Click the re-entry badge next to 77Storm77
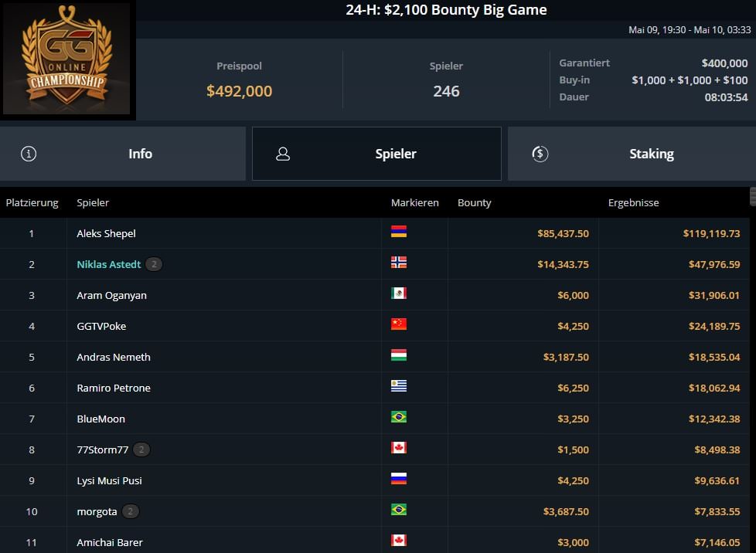The height and width of the screenshot is (553, 756). click(x=141, y=450)
